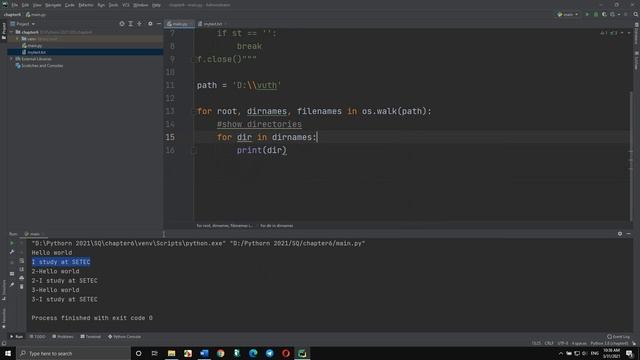Toggle the soft-wrap icon in Run panel

tap(22, 260)
